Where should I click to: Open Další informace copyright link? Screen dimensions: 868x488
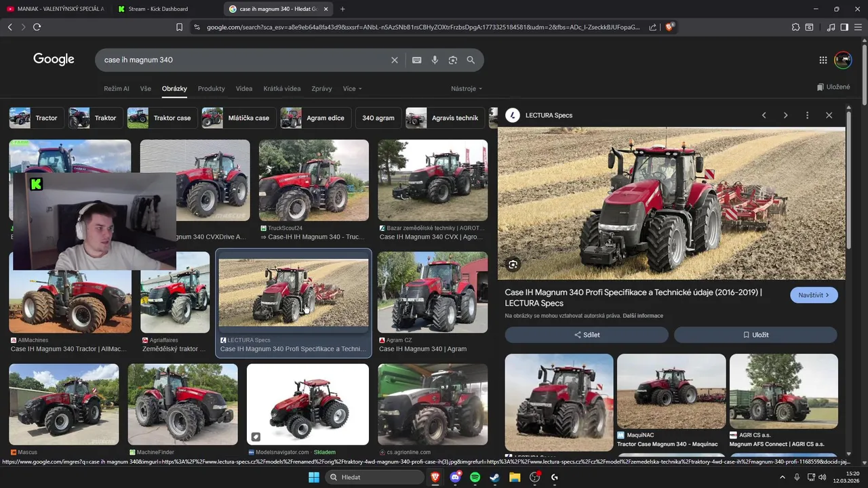(x=643, y=316)
